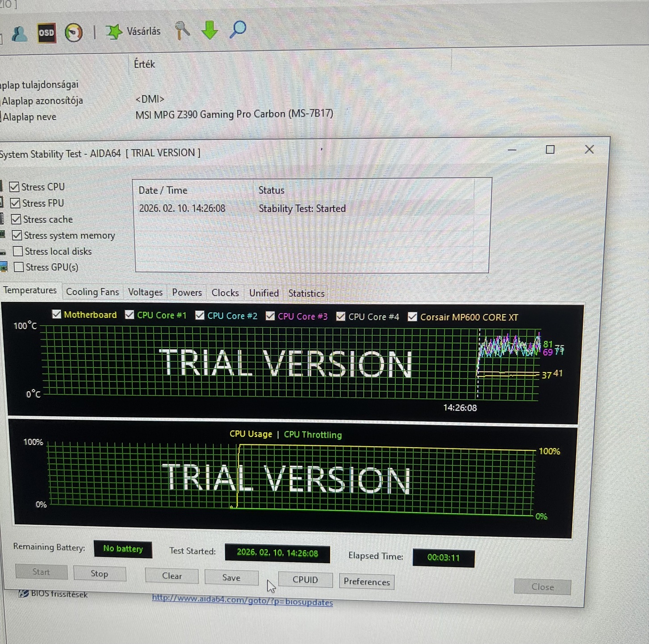The width and height of the screenshot is (649, 644).
Task: Click the <DMI> value
Action: point(150,99)
